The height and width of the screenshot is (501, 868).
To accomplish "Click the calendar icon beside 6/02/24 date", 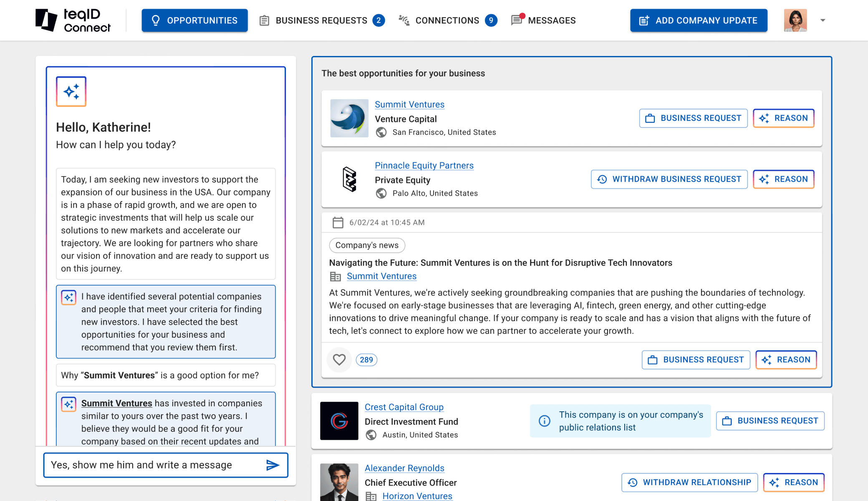I will click(338, 223).
